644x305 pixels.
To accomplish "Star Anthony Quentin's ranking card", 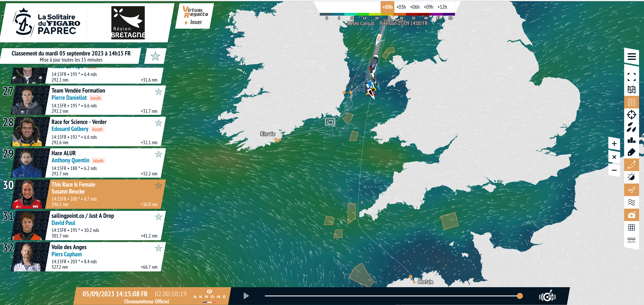I will pyautogui.click(x=158, y=154).
